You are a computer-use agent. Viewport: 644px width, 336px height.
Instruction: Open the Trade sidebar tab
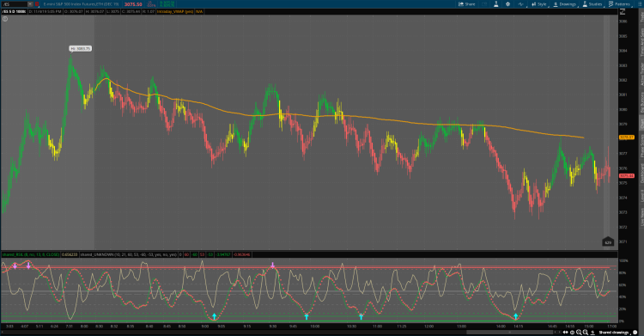[641, 16]
